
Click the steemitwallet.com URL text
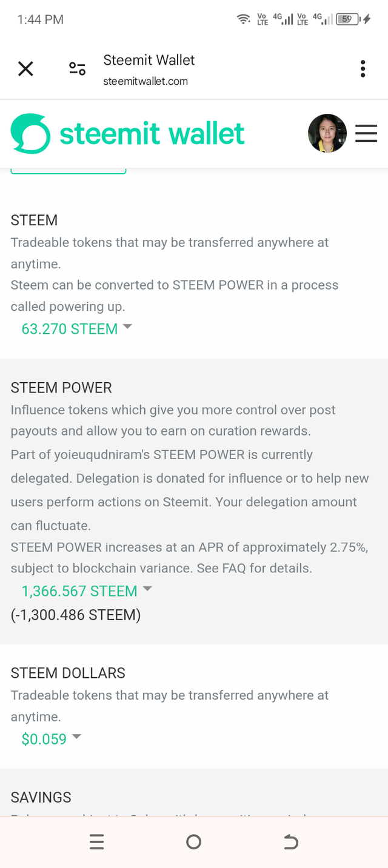tap(145, 81)
